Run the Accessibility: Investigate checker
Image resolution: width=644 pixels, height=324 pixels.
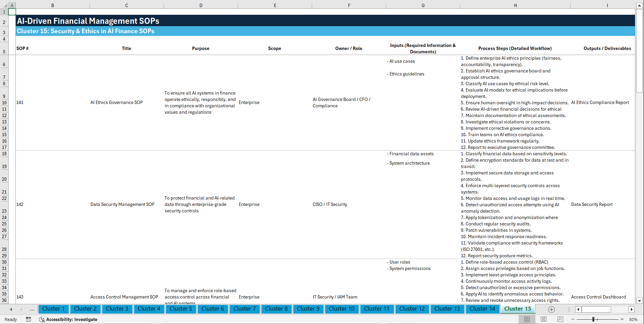pyautogui.click(x=68, y=319)
